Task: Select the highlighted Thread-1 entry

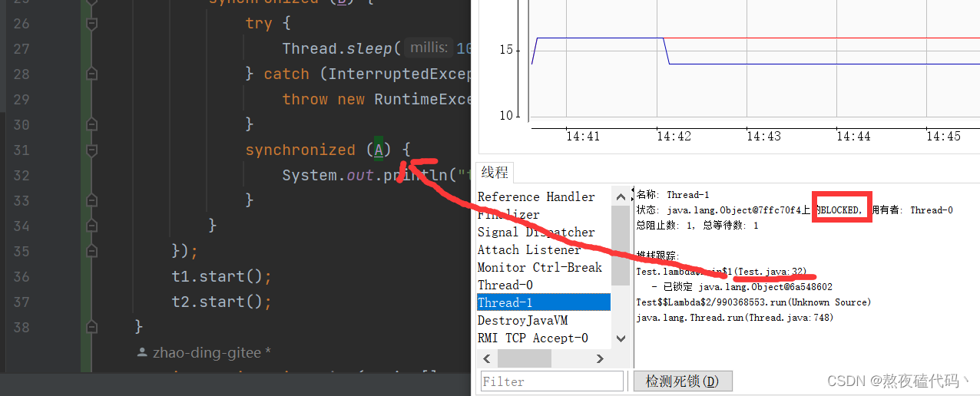Action: coord(544,302)
